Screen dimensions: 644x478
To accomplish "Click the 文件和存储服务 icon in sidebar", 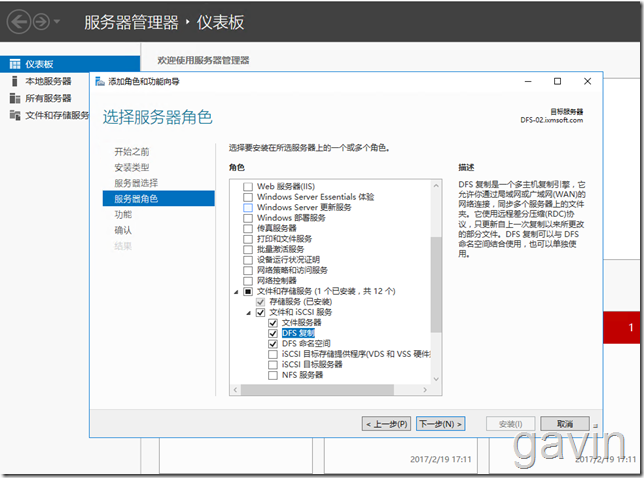I will click(x=15, y=115).
